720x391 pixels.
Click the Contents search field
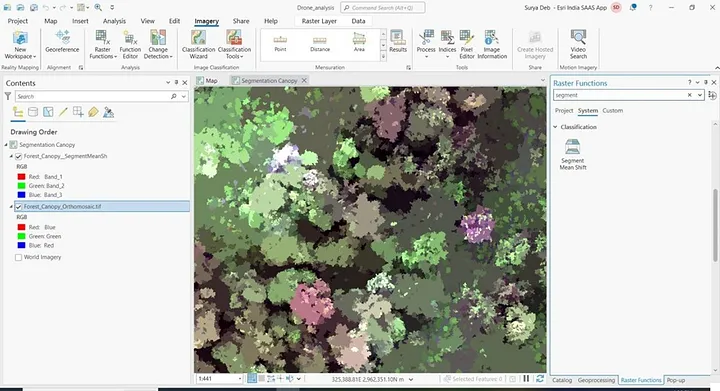point(93,96)
